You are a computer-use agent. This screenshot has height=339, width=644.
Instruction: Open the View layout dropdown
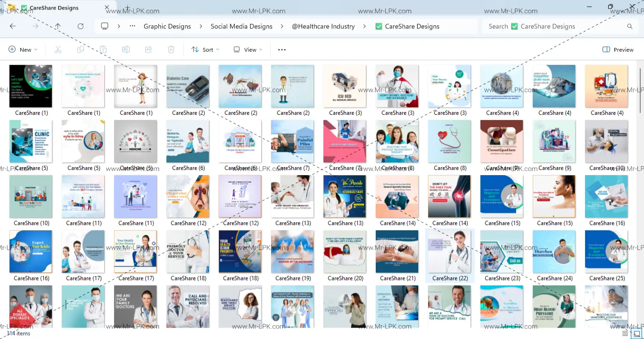click(x=248, y=49)
